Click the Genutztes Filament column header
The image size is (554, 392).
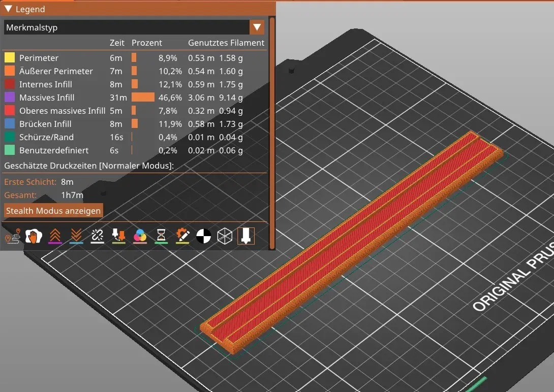[x=226, y=43]
